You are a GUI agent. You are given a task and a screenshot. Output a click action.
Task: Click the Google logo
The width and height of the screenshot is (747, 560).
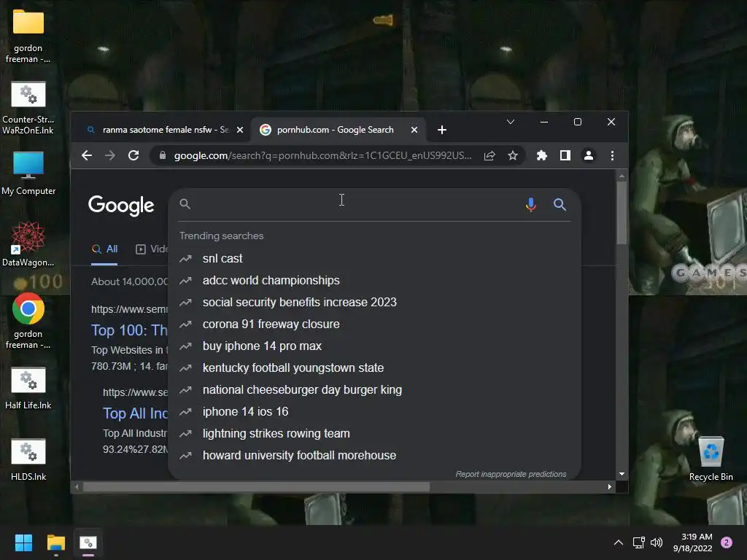pos(121,205)
